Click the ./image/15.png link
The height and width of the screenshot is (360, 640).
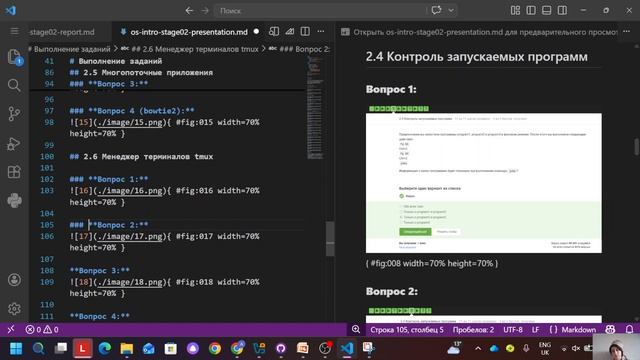(x=130, y=122)
